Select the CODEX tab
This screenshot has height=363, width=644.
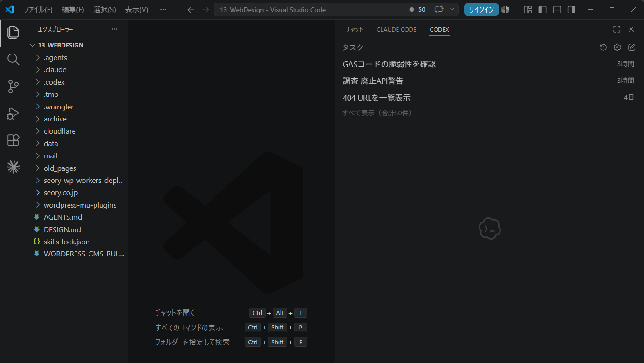coord(439,29)
